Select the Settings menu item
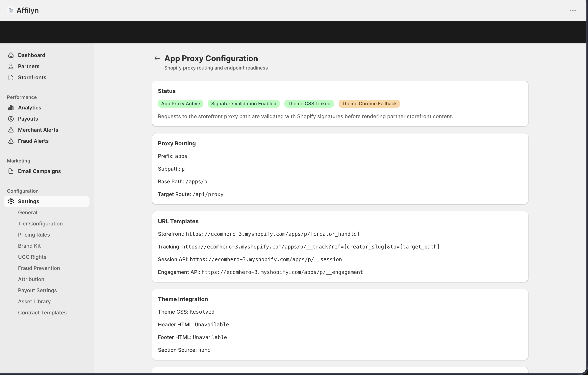The image size is (588, 375). 46,201
